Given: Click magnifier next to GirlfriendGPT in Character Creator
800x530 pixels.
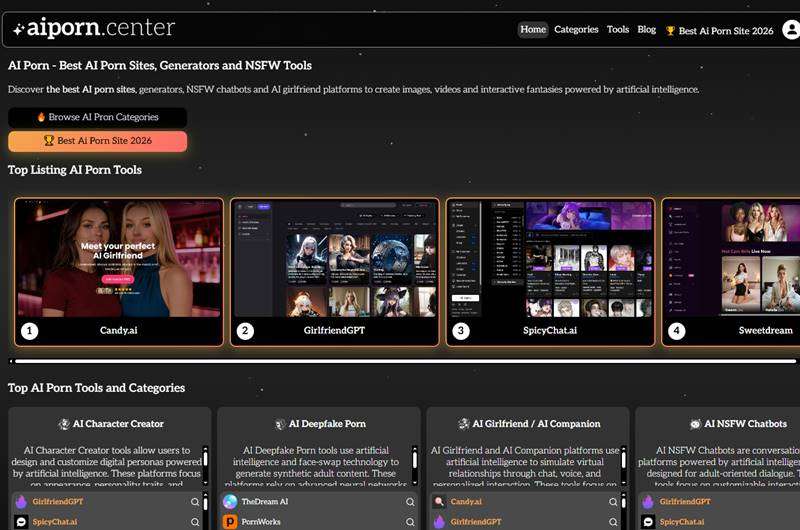Looking at the screenshot, I should coord(195,502).
